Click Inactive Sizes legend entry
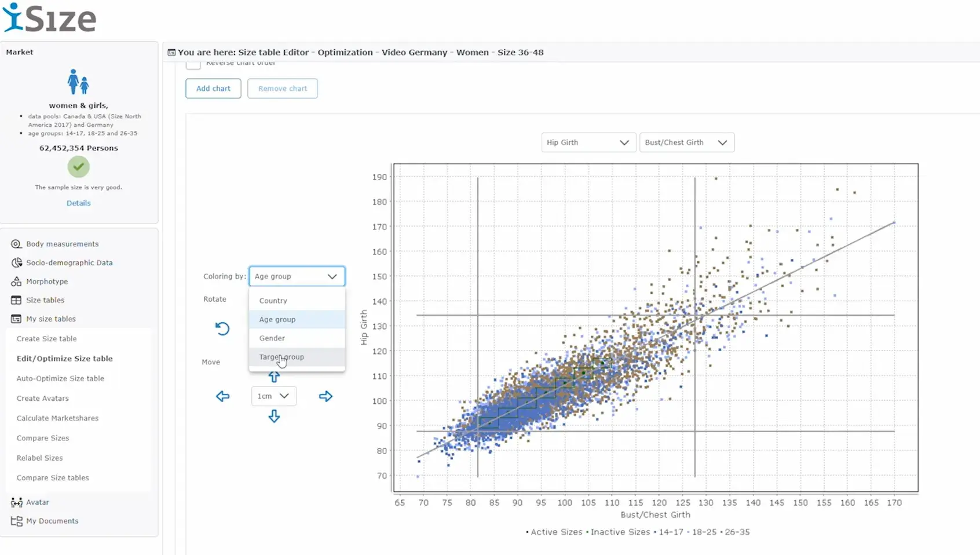 click(618, 532)
